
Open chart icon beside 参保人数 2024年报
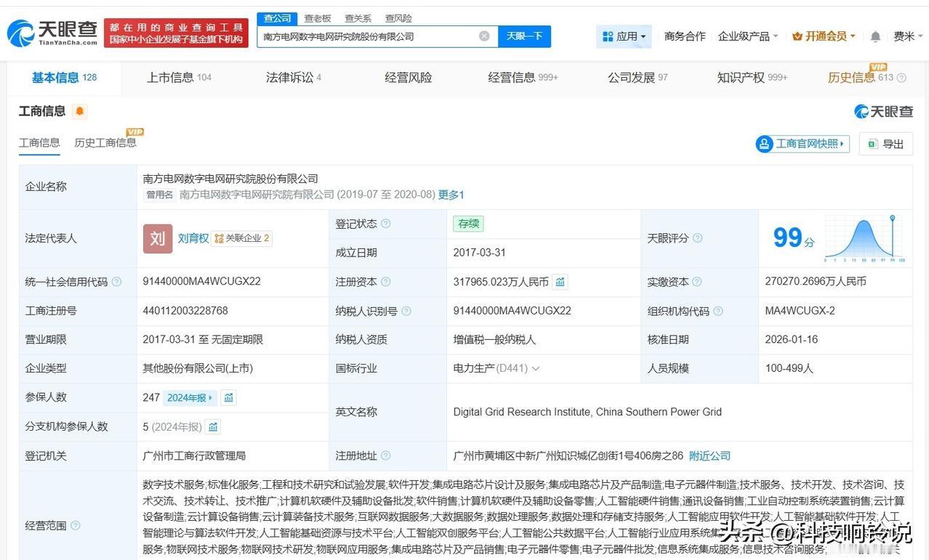229,397
